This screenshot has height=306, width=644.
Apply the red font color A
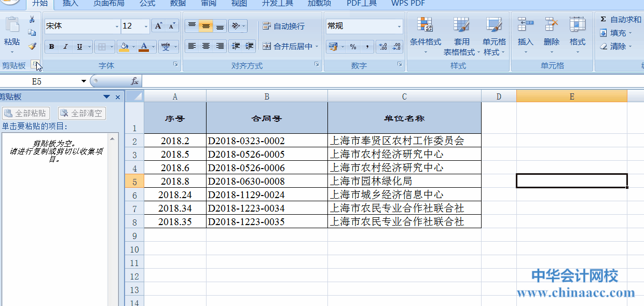tap(144, 47)
